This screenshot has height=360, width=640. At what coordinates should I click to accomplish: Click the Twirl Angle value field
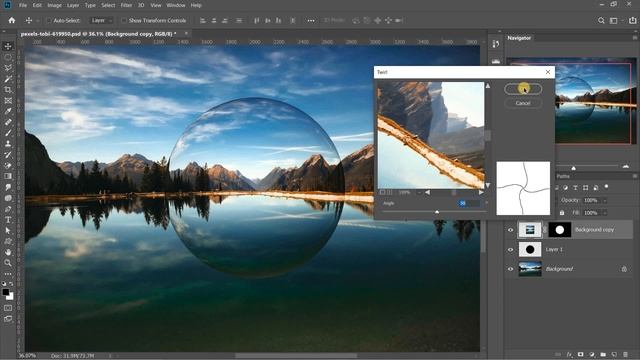[469, 203]
